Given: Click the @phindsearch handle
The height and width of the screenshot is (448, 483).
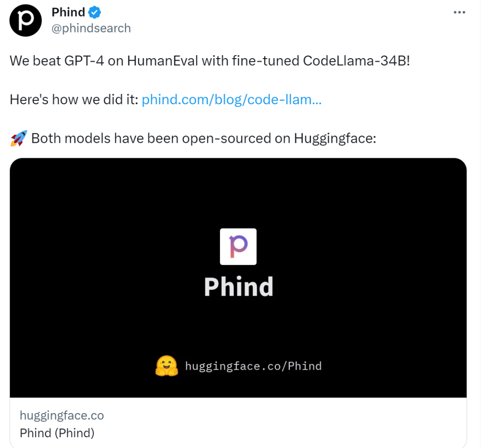Looking at the screenshot, I should pyautogui.click(x=91, y=28).
